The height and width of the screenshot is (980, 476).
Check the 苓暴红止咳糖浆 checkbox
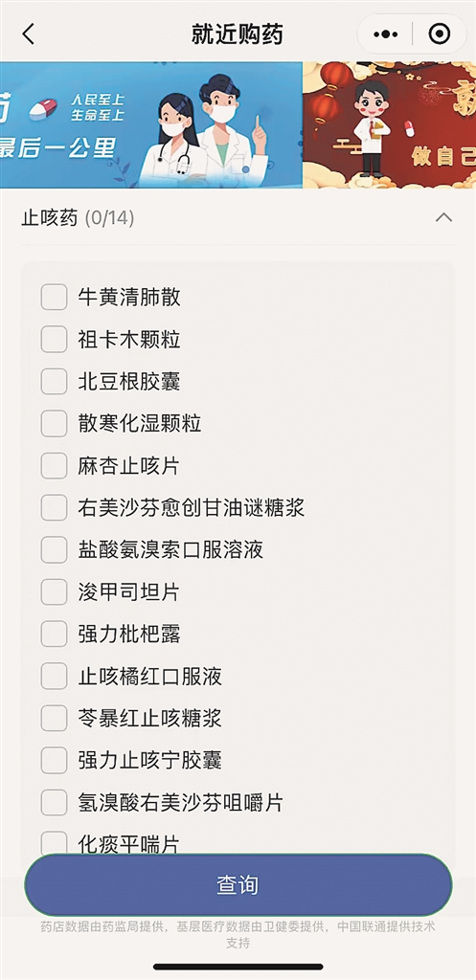(54, 718)
